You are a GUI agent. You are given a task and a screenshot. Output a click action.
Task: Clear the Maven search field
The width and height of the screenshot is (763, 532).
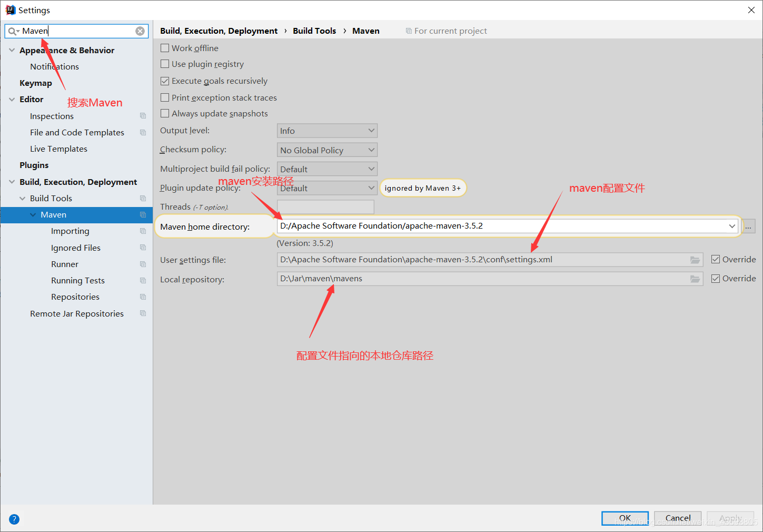coord(140,31)
